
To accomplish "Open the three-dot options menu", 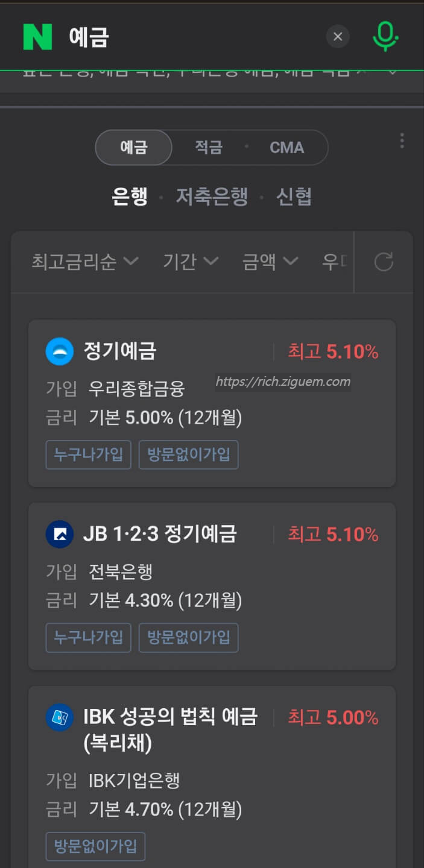I will coord(402,140).
